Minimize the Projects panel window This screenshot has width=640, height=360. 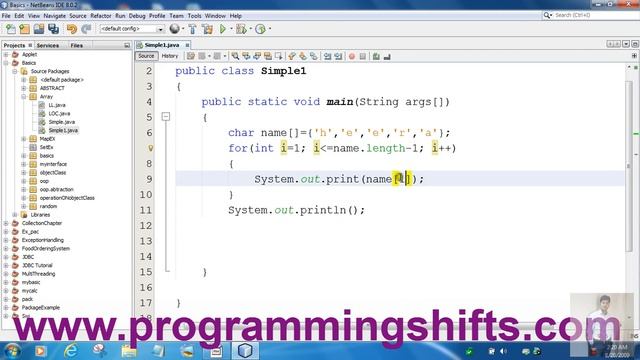[127, 45]
